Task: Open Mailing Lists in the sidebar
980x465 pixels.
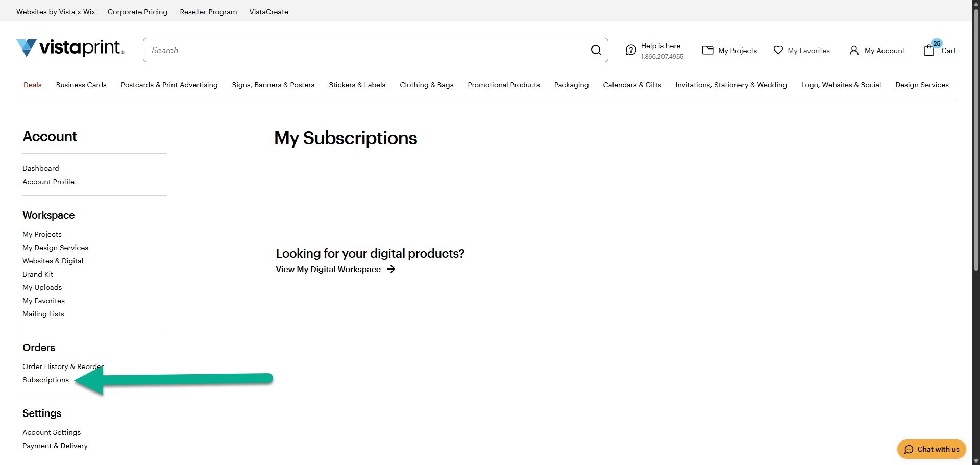Action: pyautogui.click(x=43, y=314)
